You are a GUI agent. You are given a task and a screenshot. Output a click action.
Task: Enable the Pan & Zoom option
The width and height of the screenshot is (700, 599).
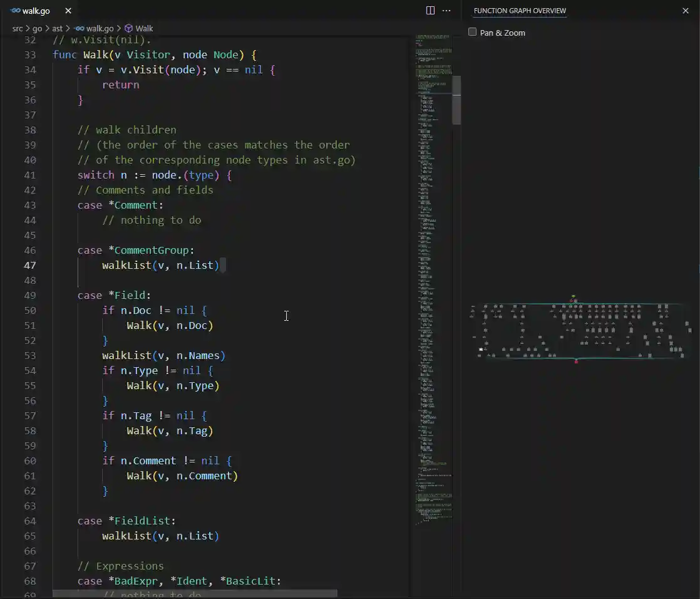(x=472, y=32)
